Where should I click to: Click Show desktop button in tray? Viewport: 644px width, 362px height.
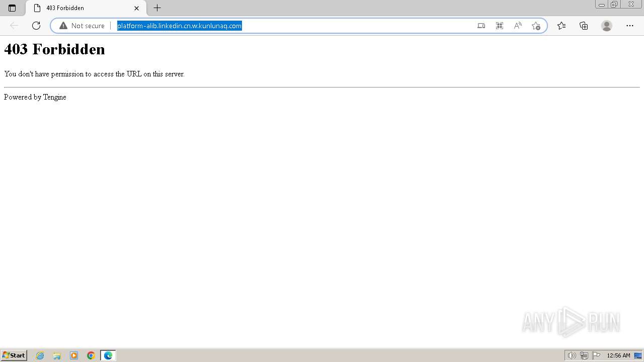[x=638, y=355]
